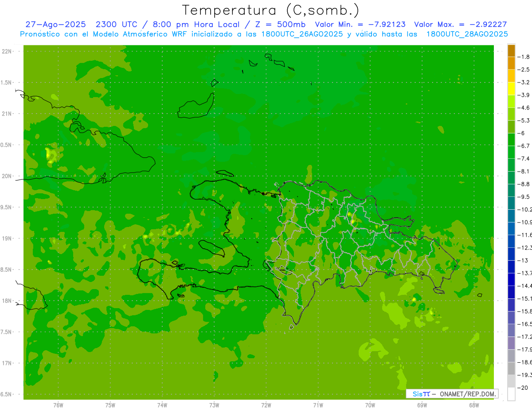Click the title "Temperatura (C,somb.)"

pos(270,10)
